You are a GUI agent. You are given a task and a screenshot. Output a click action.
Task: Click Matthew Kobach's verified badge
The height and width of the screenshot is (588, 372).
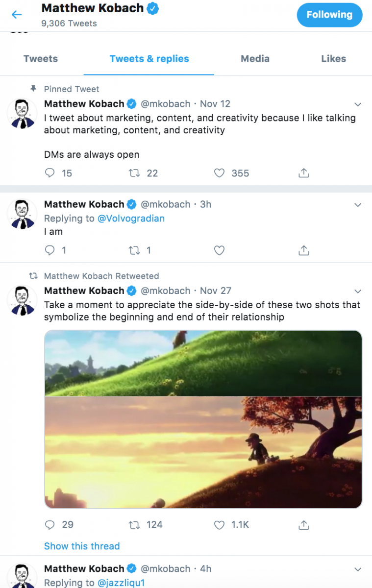[152, 8]
